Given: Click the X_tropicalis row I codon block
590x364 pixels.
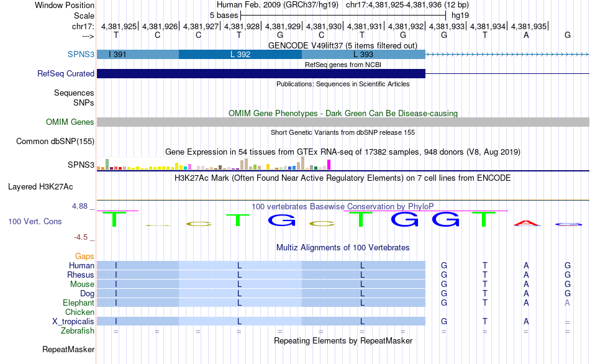Looking at the screenshot, I should pyautogui.click(x=138, y=322).
